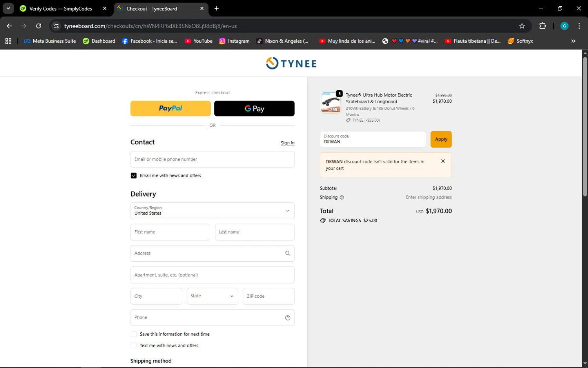Click the Address field
Screen dimensions: 588x368
(212, 253)
